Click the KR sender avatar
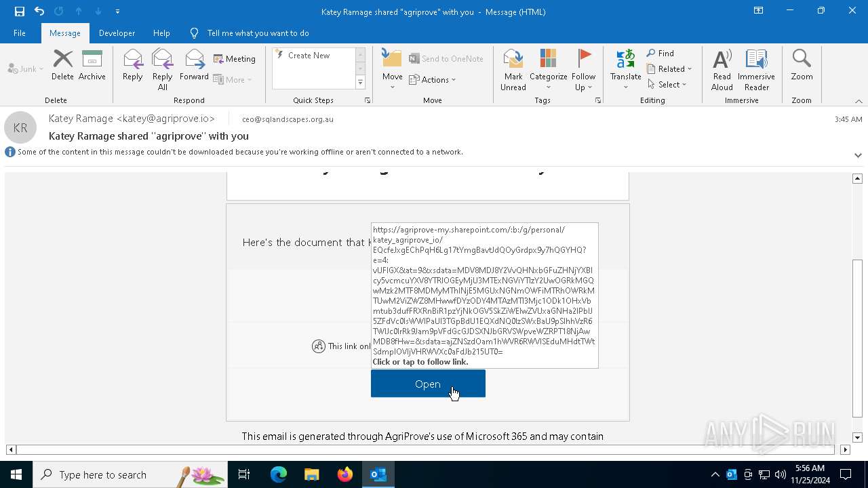868x488 pixels. [20, 127]
